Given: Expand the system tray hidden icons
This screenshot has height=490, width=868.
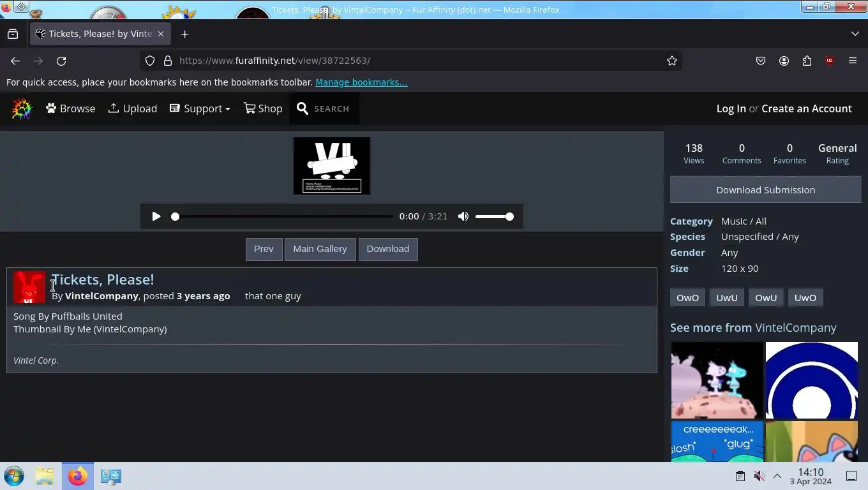Looking at the screenshot, I should pyautogui.click(x=777, y=476).
